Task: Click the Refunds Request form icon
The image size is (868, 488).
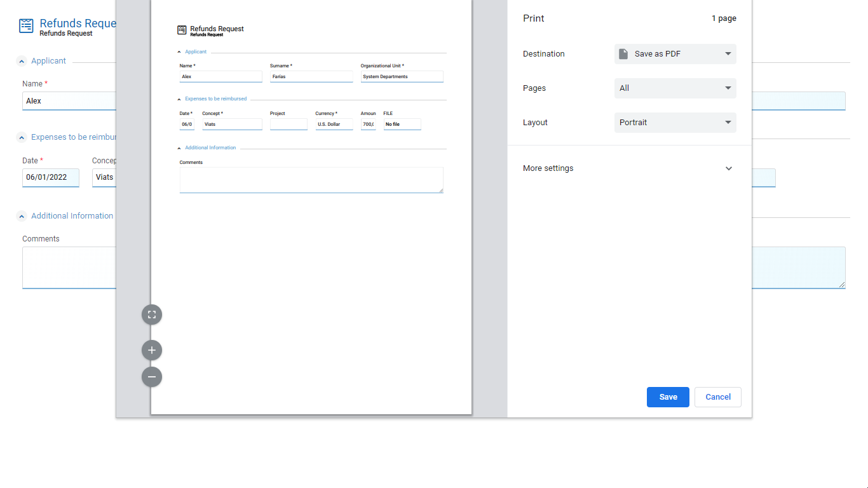Action: point(26,25)
